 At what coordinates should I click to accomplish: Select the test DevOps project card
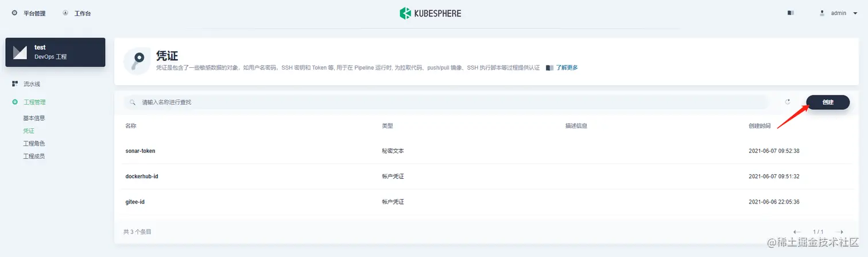55,52
